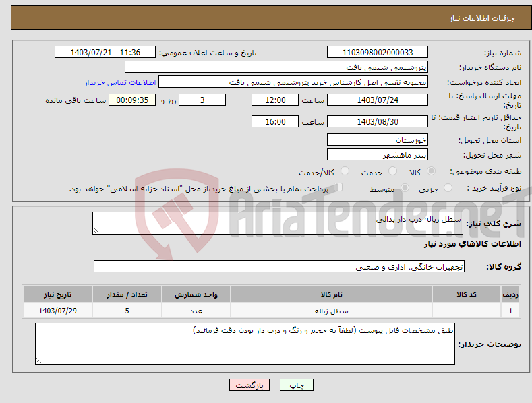
Task: Click the remaining days field showing 3
Action: click(x=202, y=100)
